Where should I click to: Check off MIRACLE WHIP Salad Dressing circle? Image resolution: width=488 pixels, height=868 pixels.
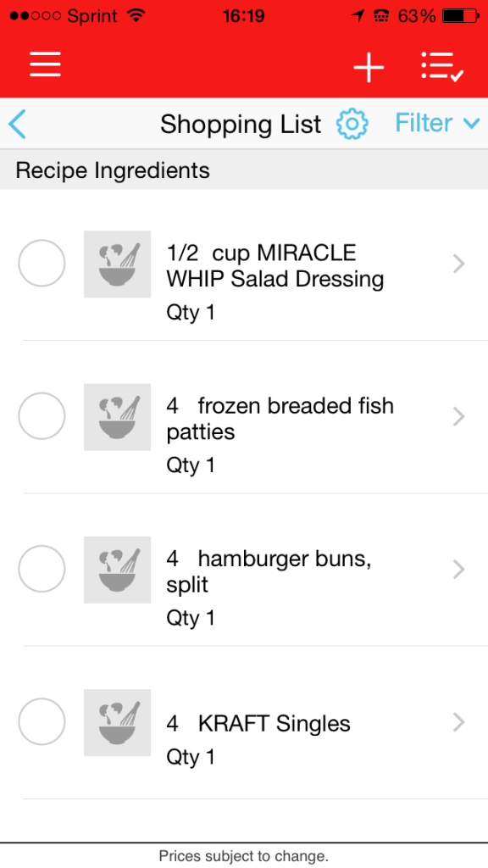pos(42,264)
